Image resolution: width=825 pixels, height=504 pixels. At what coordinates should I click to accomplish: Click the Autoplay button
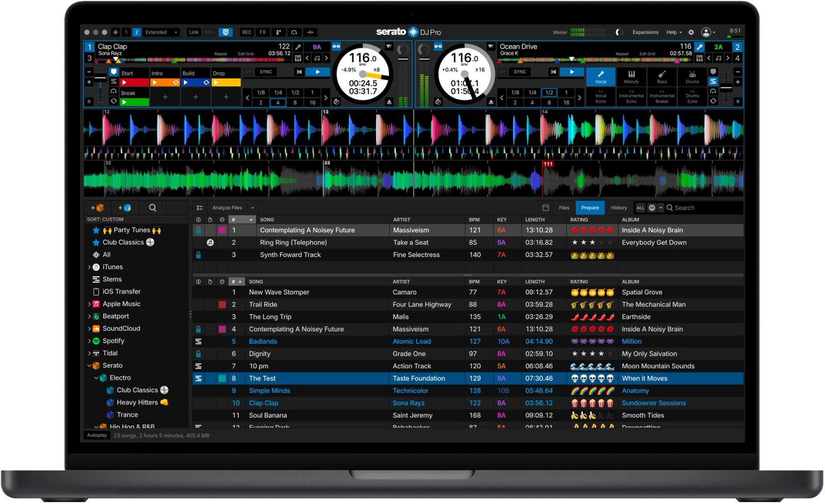(x=97, y=436)
